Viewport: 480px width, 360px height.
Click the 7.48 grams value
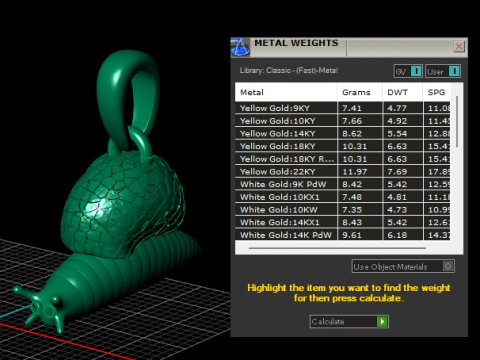tap(352, 197)
